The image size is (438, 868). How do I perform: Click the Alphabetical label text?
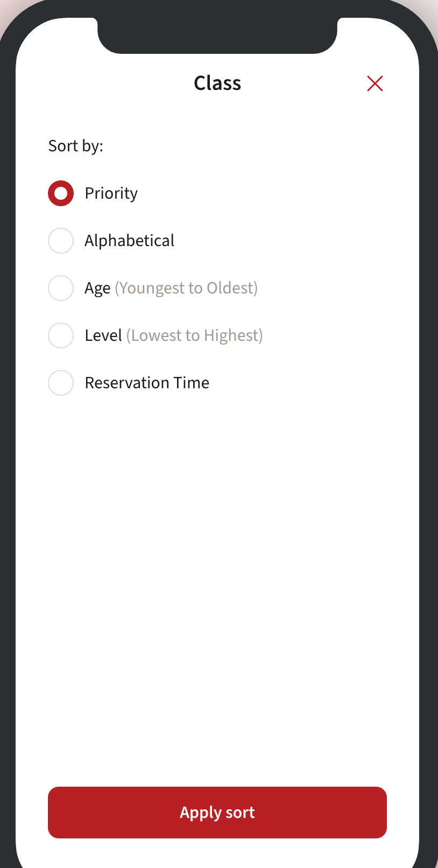pyautogui.click(x=129, y=241)
